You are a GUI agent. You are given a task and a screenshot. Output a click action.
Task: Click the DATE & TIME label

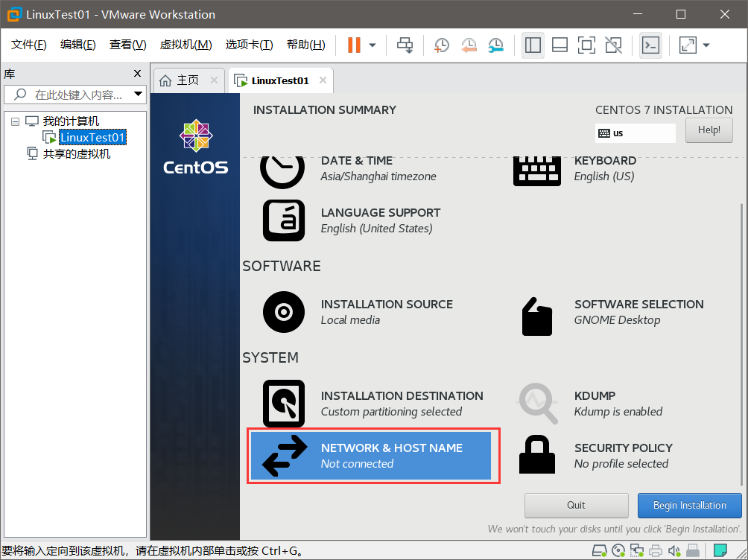click(x=356, y=161)
